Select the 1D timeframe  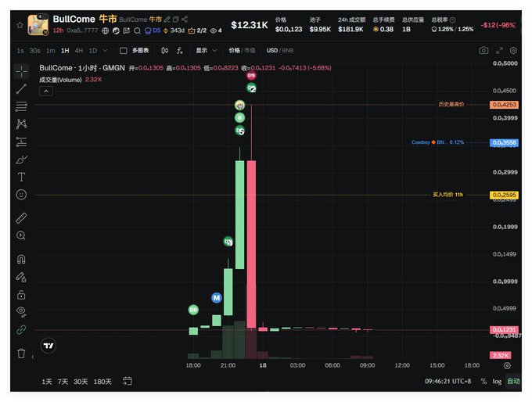click(x=92, y=51)
